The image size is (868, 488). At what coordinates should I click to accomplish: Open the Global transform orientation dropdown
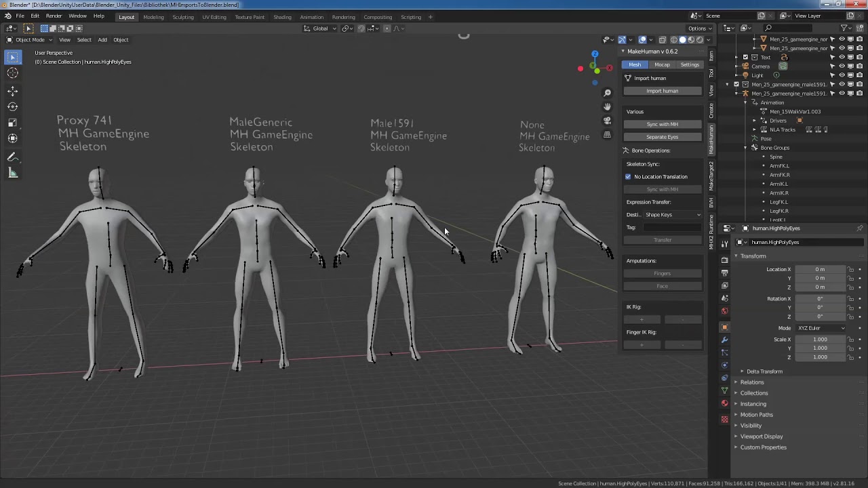tap(319, 28)
